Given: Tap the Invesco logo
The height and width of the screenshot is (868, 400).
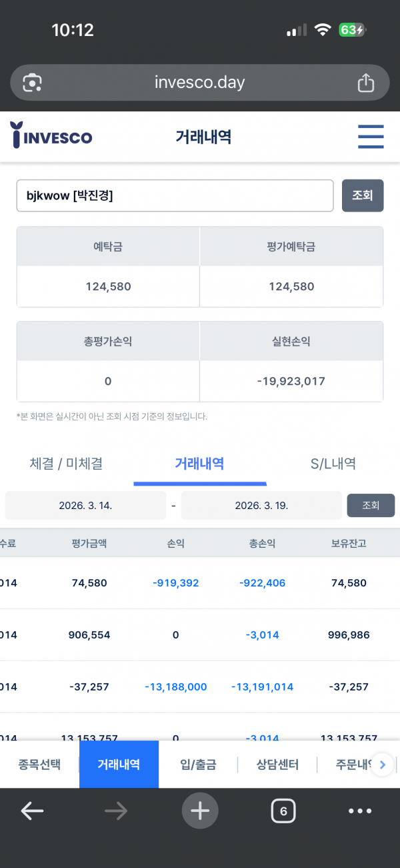Looking at the screenshot, I should click(51, 135).
